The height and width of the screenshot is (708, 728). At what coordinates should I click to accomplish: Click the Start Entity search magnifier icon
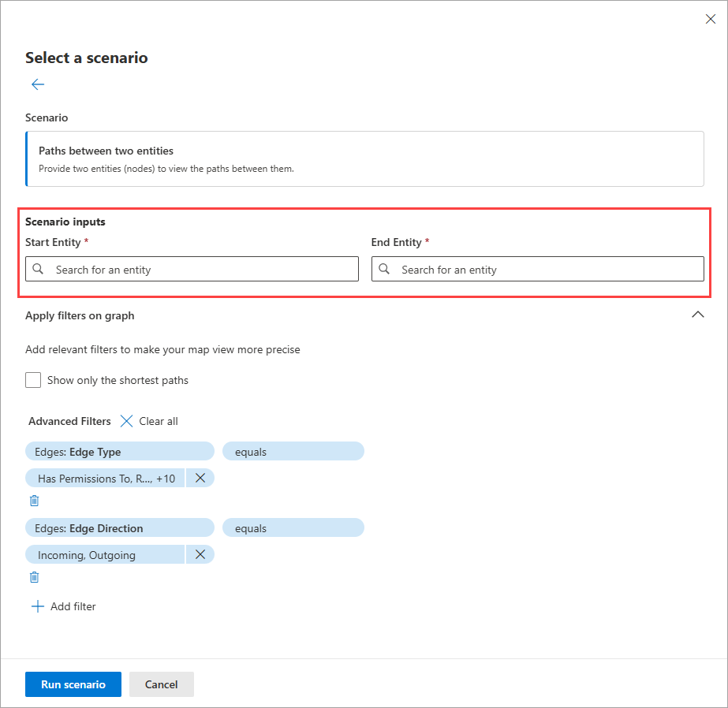coord(39,269)
